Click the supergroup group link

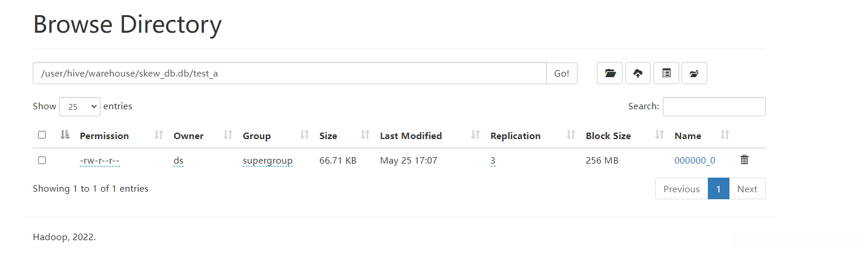point(268,161)
